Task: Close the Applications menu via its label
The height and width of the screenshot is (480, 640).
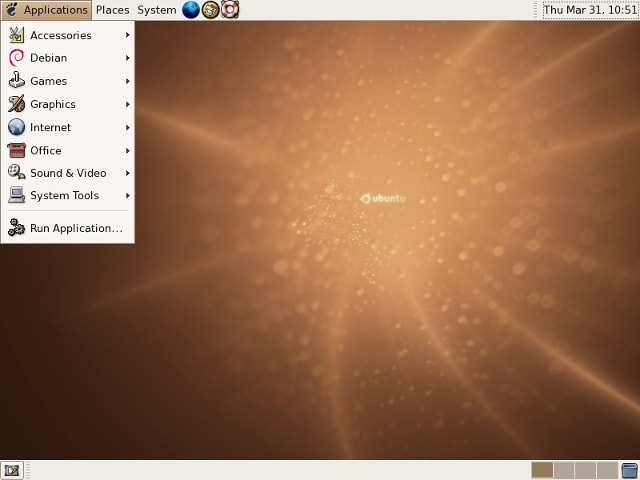Action: click(x=56, y=10)
